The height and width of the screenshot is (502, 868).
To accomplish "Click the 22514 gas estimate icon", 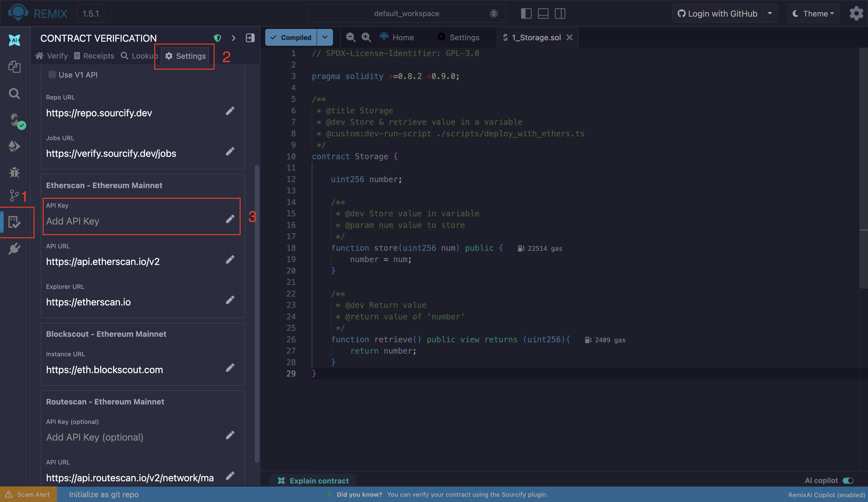I will point(521,248).
